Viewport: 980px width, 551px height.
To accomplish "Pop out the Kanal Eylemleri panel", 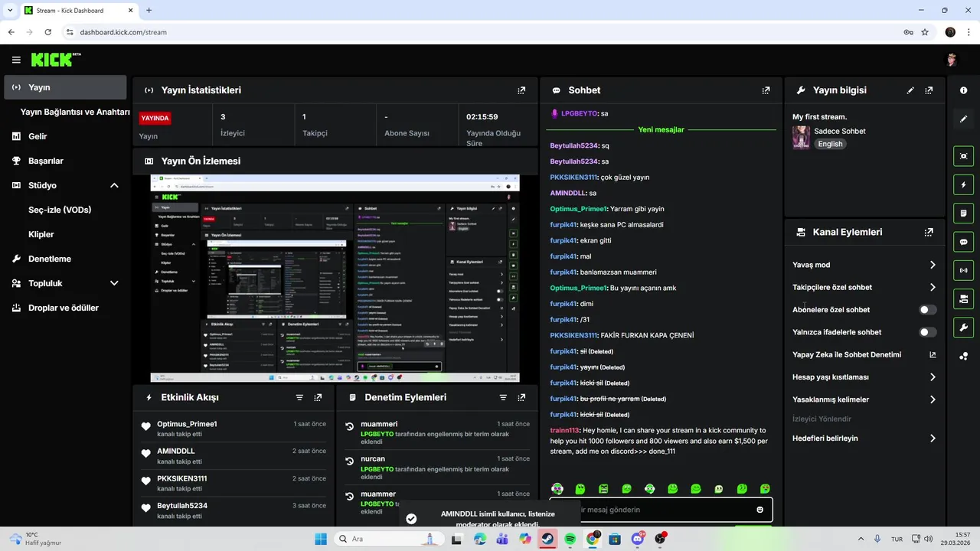I will (x=929, y=232).
